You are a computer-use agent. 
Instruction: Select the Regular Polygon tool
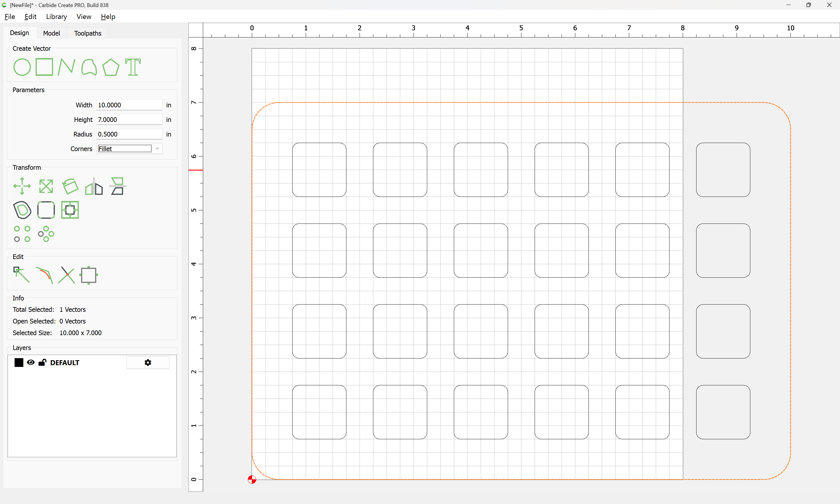[x=111, y=67]
